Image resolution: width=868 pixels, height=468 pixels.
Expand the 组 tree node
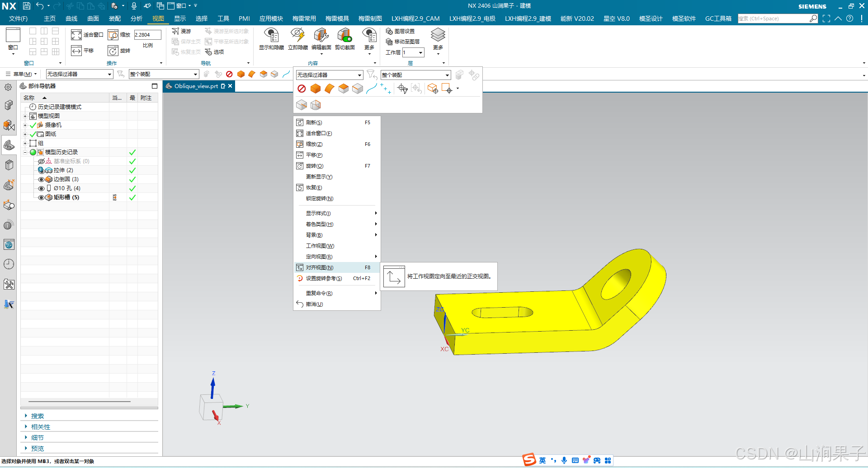(25, 143)
